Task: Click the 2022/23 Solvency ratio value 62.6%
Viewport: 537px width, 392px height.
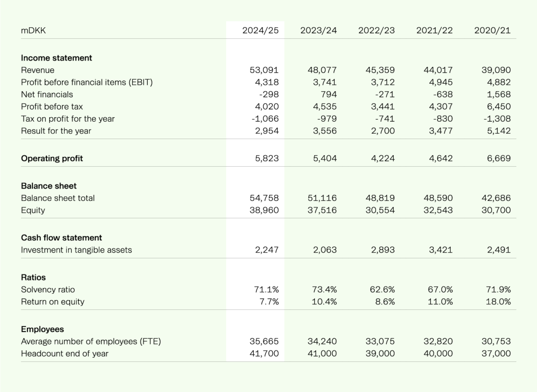Action: 382,289
